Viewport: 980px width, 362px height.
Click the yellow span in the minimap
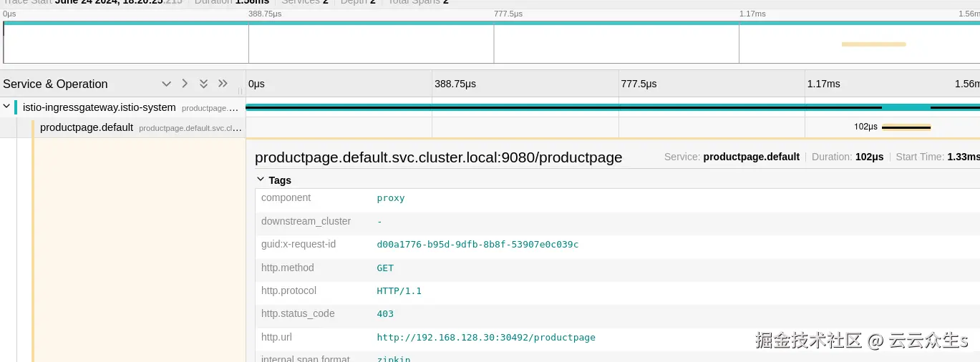click(x=873, y=44)
